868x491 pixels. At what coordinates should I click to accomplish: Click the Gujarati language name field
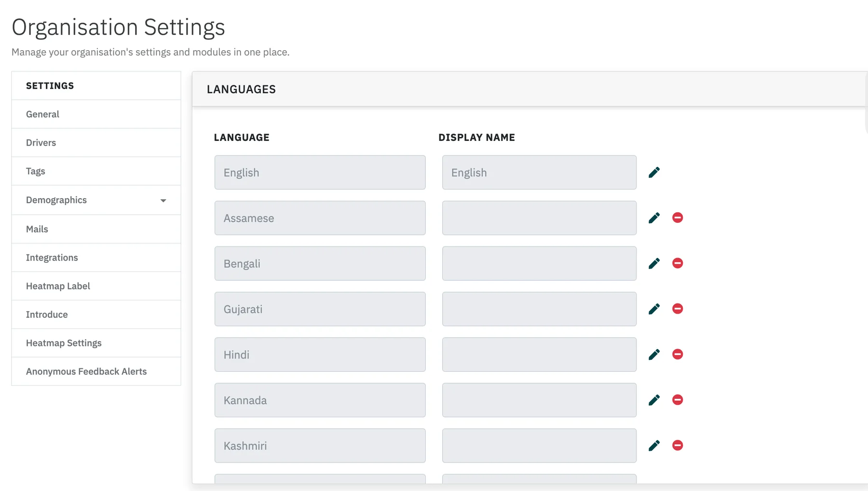click(320, 309)
